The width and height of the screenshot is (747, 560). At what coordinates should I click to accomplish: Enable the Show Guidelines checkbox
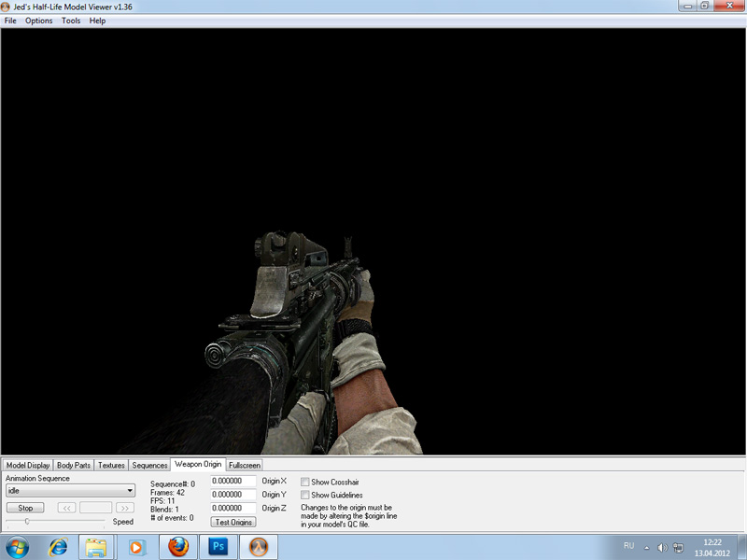(305, 495)
